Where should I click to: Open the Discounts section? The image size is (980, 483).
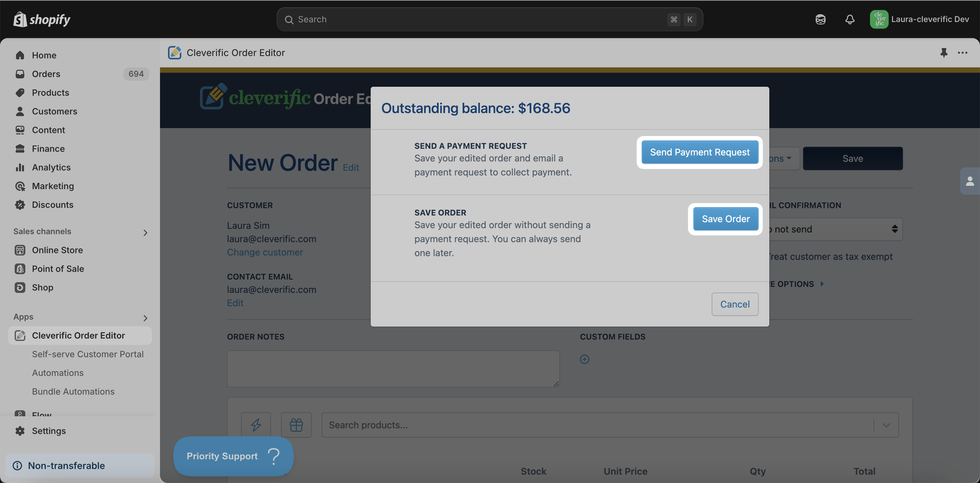(x=53, y=204)
